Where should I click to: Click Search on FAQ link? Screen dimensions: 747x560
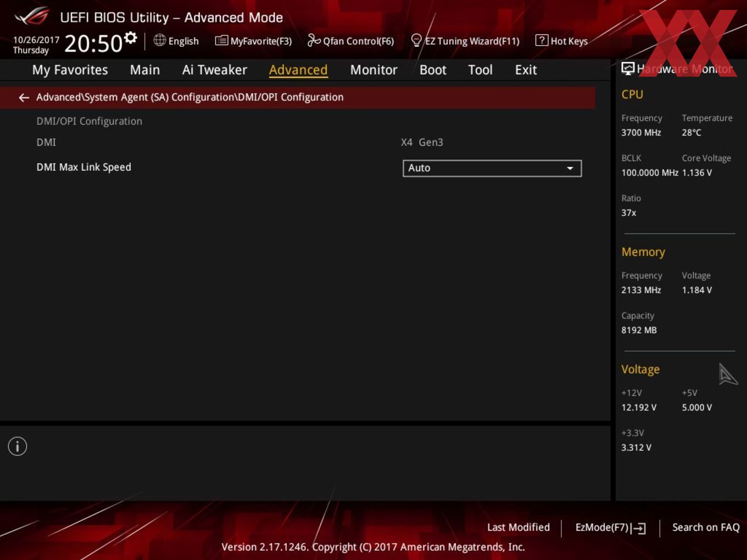(x=706, y=527)
